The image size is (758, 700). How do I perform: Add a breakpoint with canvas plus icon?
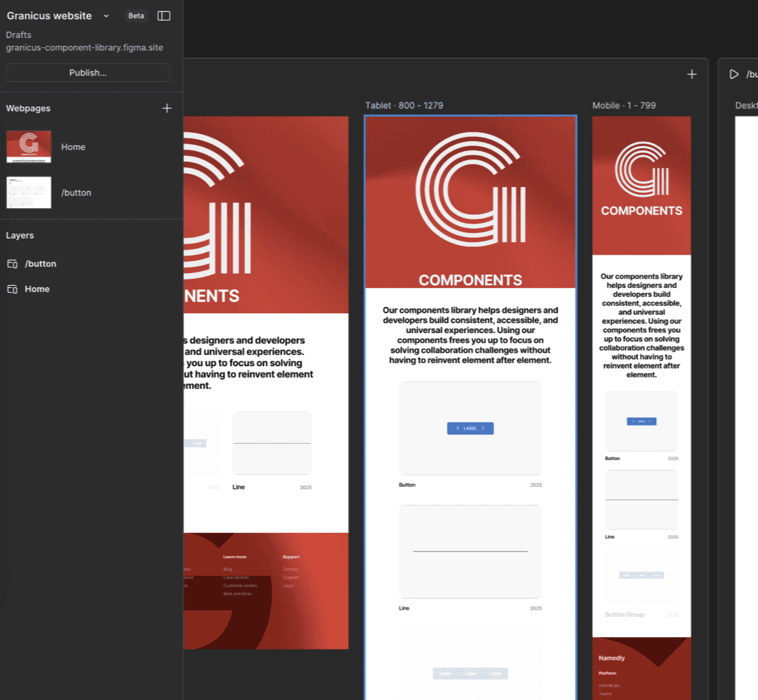click(692, 75)
